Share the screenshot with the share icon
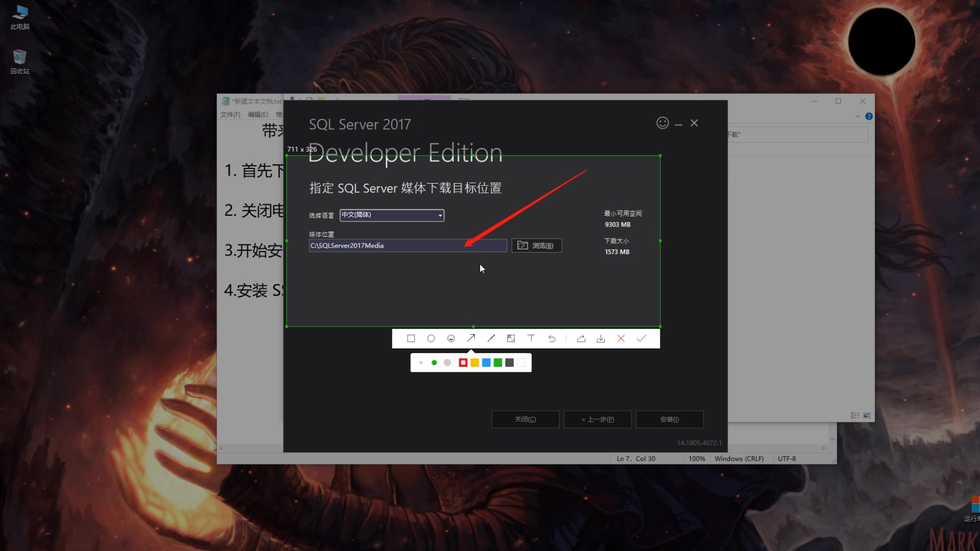Viewport: 980px width, 551px height. pos(581,338)
